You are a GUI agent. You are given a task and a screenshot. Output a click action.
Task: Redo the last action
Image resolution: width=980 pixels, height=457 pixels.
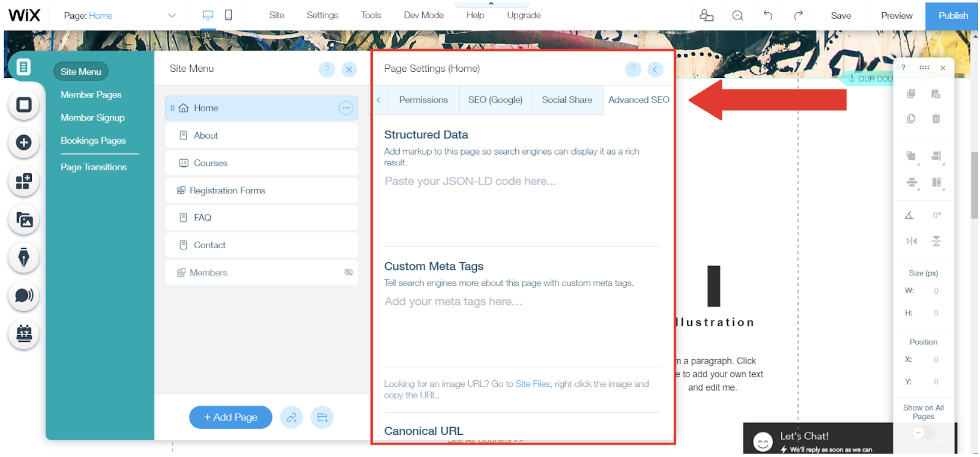pos(798,15)
